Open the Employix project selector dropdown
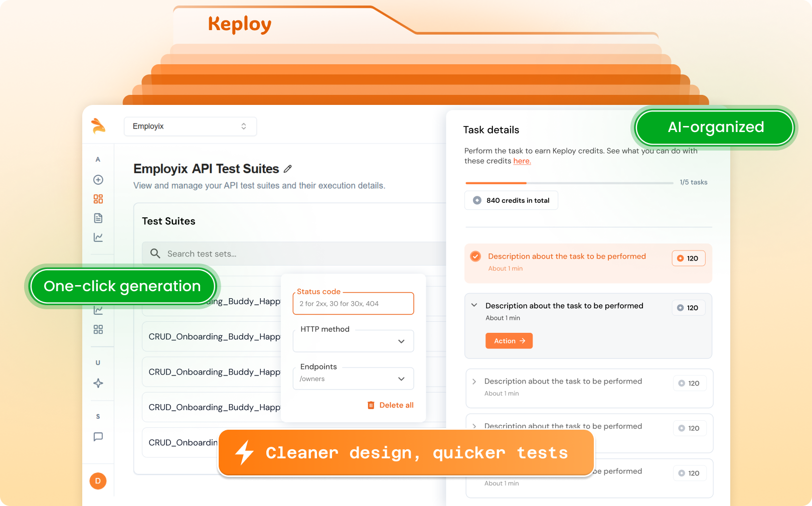This screenshot has height=506, width=812. coord(190,126)
